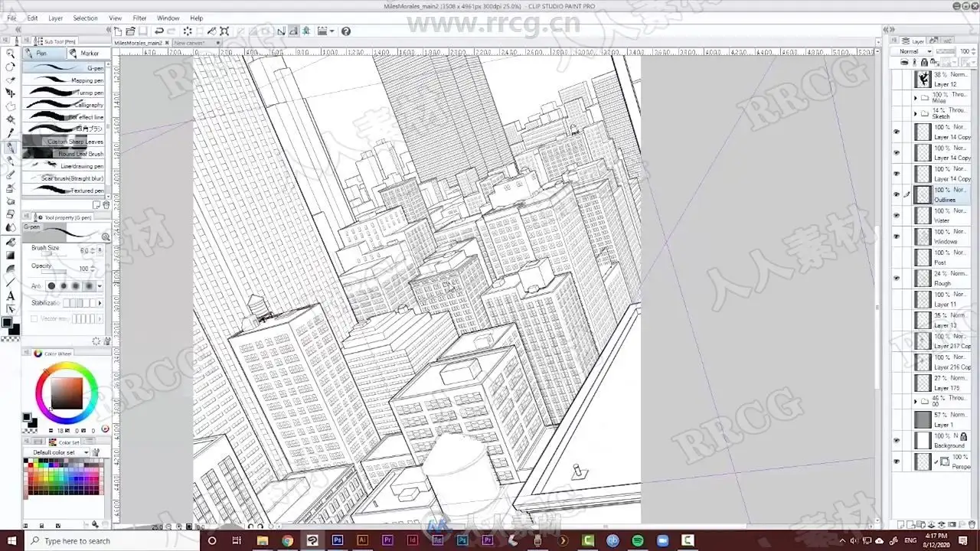The height and width of the screenshot is (551, 980).
Task: Select the Gradient tool
Action: tap(11, 255)
